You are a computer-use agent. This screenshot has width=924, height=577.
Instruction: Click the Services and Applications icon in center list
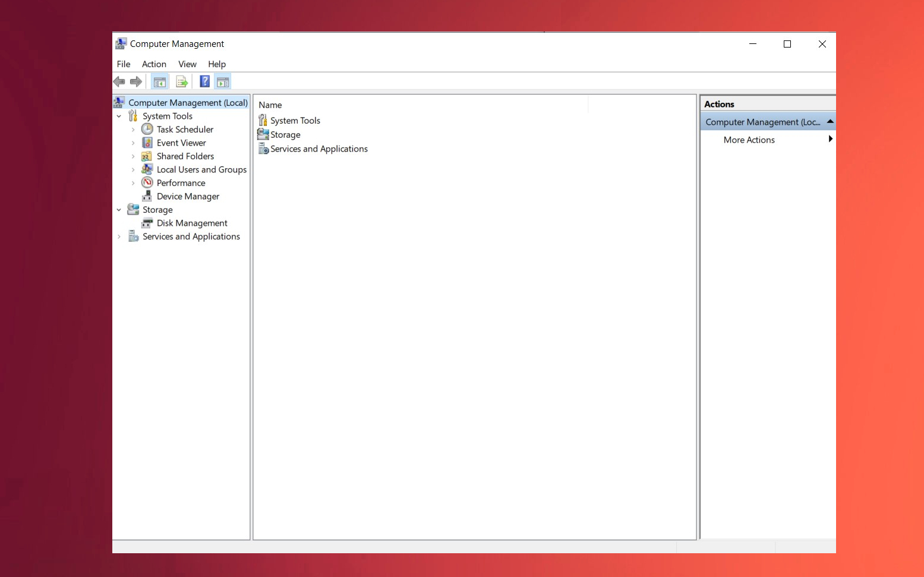coord(263,149)
